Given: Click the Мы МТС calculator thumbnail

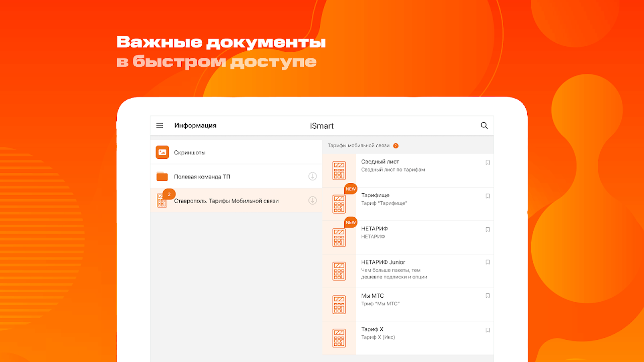Looking at the screenshot, I should point(339,305).
